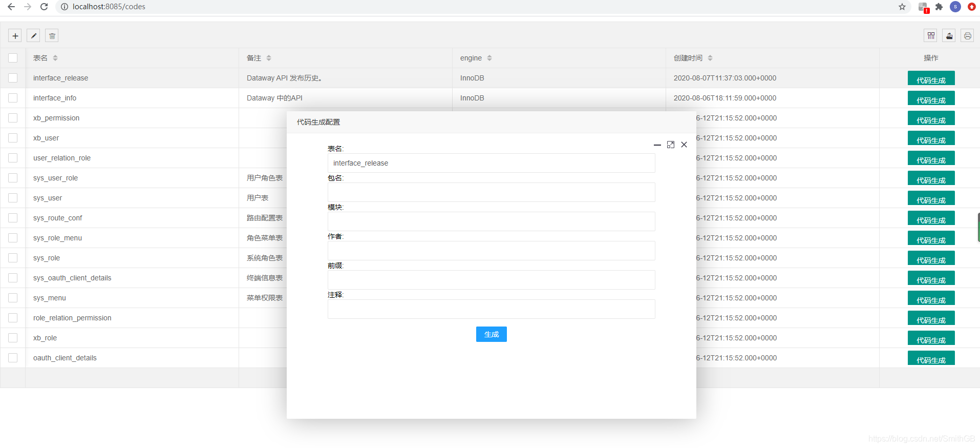The width and height of the screenshot is (980, 448).
Task: Check the interface_release row checkbox
Action: [13, 78]
